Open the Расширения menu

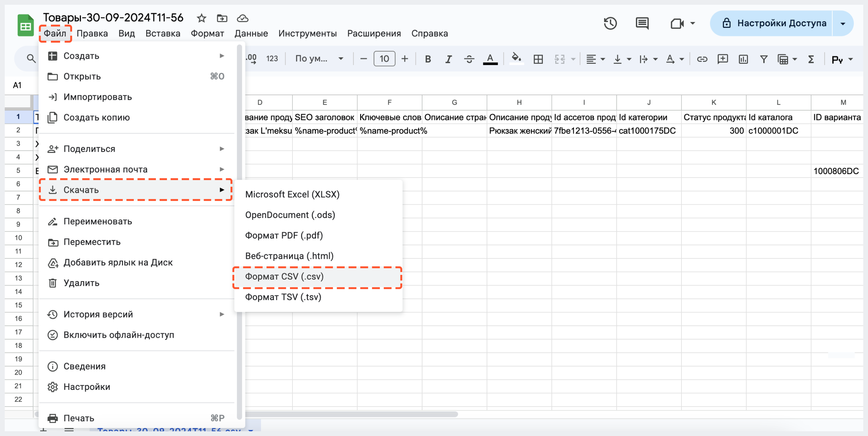point(374,33)
